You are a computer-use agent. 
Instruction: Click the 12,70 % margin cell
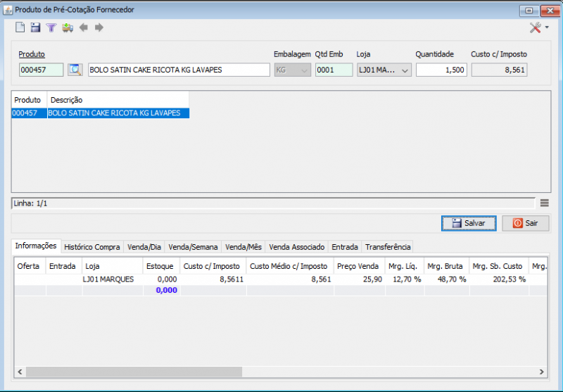tap(404, 279)
